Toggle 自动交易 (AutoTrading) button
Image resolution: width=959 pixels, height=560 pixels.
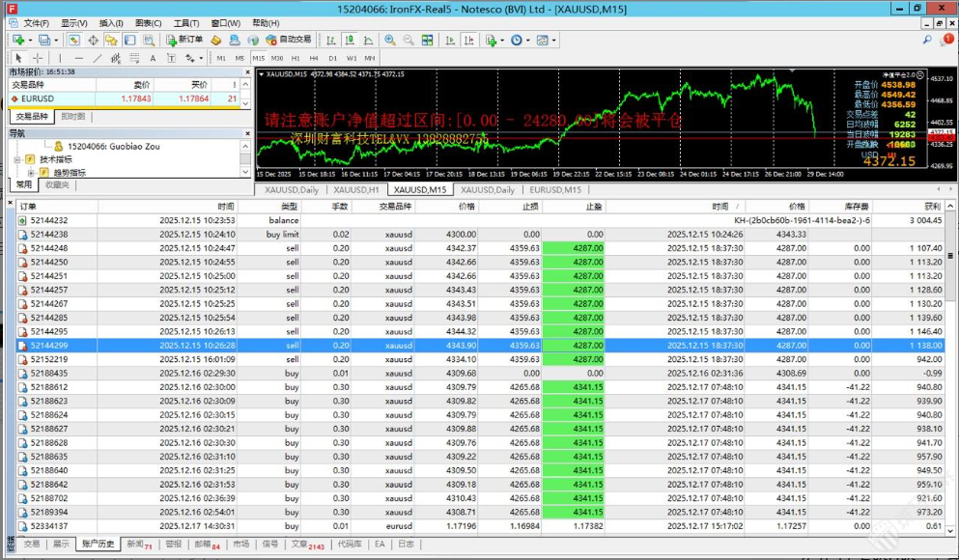288,40
